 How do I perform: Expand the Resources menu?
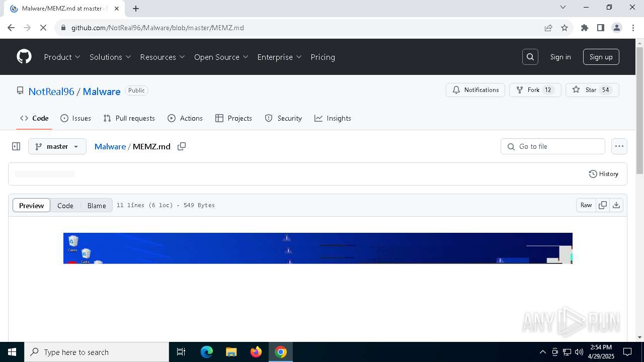pyautogui.click(x=163, y=57)
